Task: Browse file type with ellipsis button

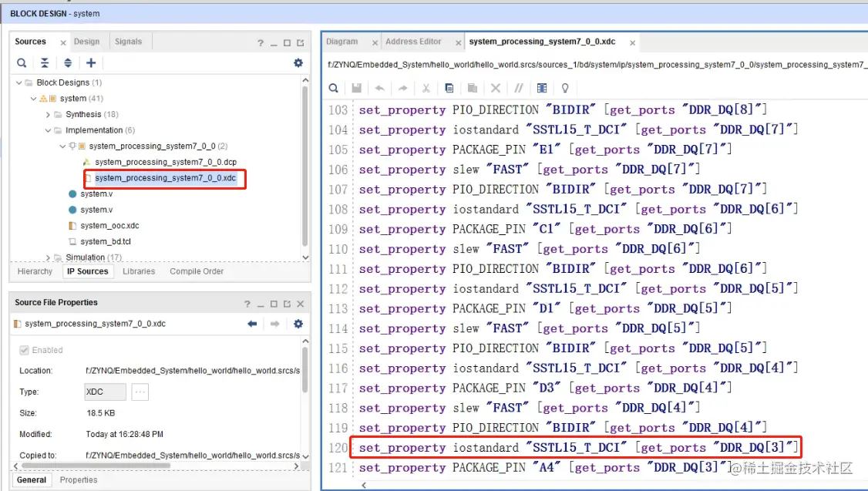Action: tap(140, 392)
